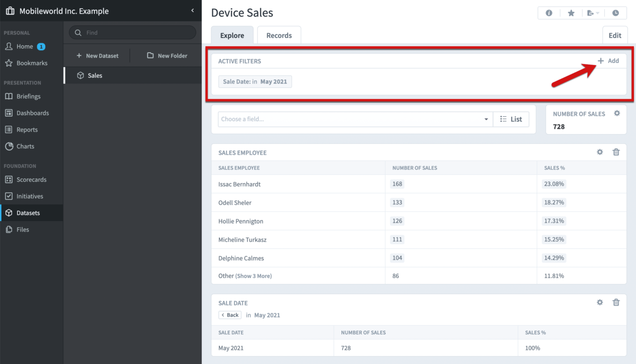View history via the clock icon
636x364 pixels.
click(616, 12)
